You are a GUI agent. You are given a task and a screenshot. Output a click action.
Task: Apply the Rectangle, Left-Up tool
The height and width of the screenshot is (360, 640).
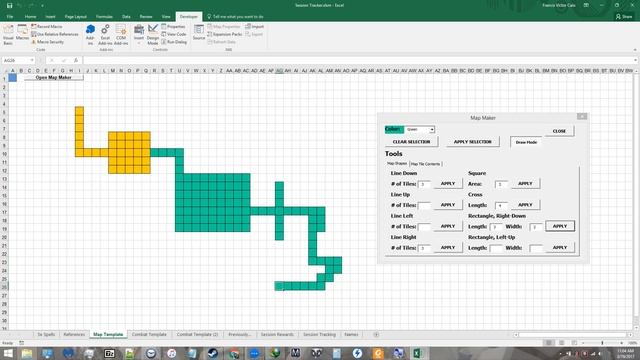click(560, 248)
